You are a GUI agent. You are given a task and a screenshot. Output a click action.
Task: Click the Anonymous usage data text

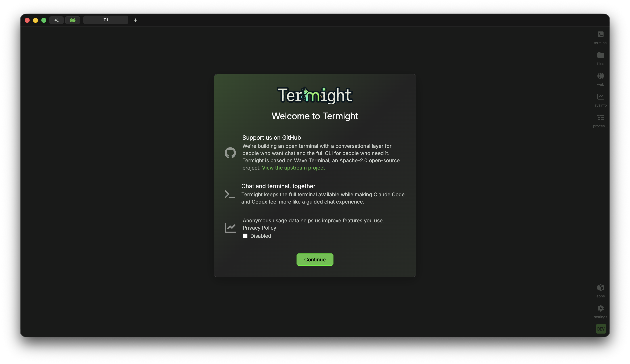click(x=313, y=221)
